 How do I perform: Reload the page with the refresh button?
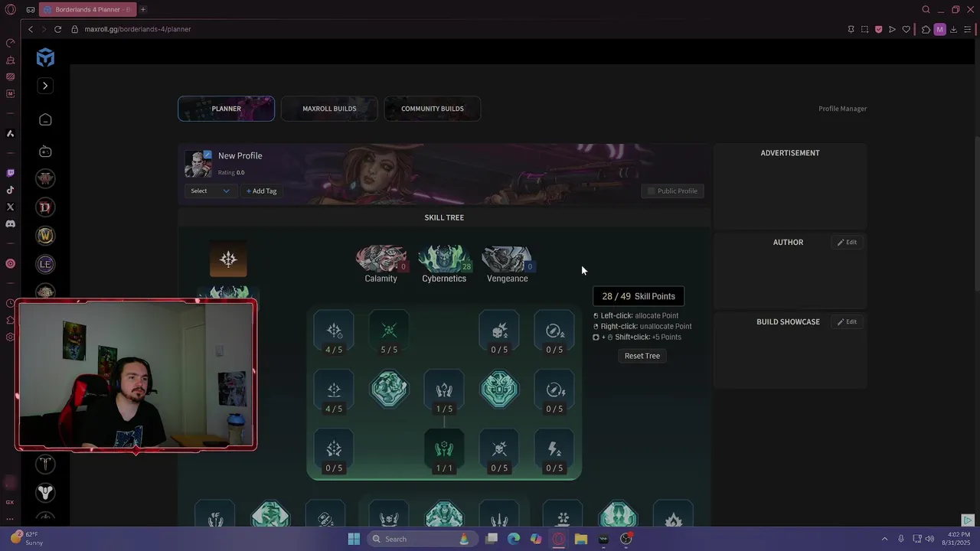coord(57,29)
